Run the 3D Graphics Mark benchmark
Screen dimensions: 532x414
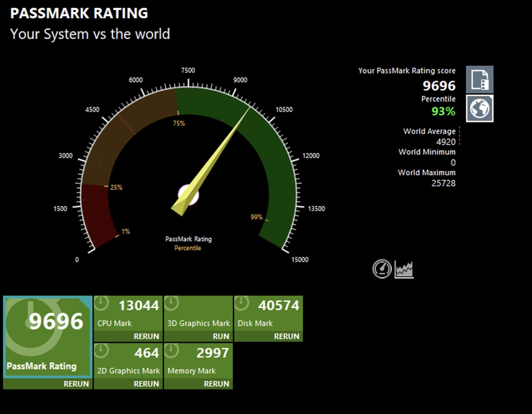221,336
